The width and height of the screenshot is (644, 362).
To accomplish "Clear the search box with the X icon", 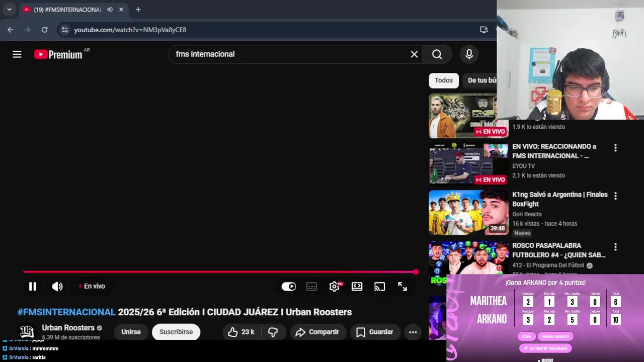I will pos(414,54).
